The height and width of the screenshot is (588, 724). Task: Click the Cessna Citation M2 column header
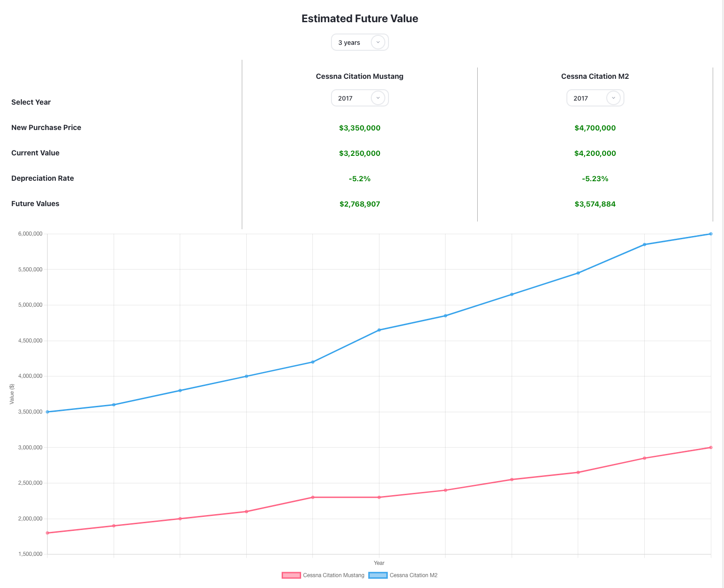pyautogui.click(x=595, y=76)
